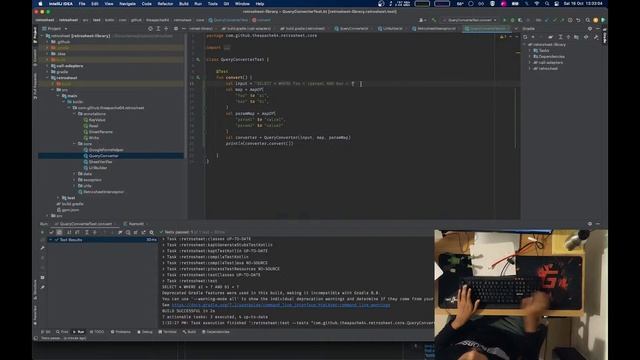
Task: Click the Git commit checkmark icon
Action: click(554, 20)
